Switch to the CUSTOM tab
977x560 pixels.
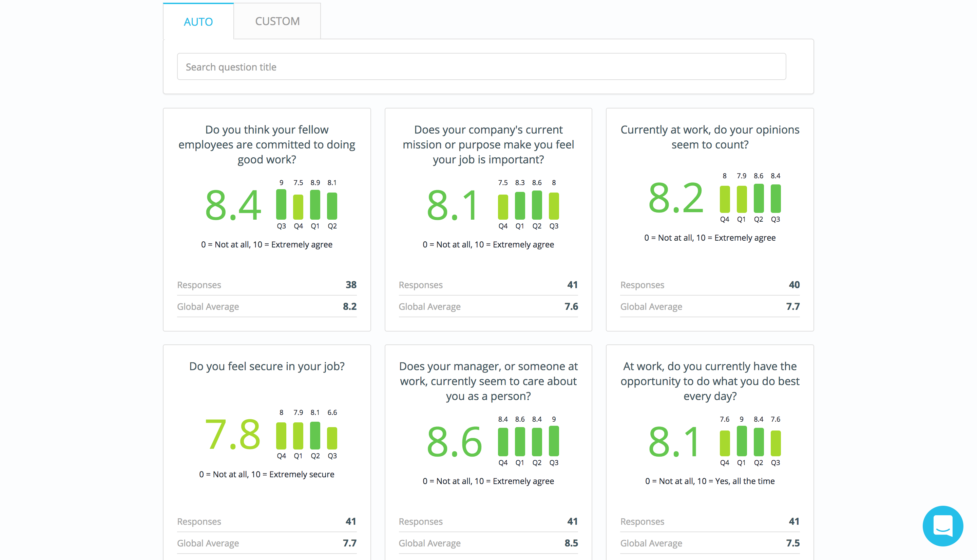(x=277, y=21)
